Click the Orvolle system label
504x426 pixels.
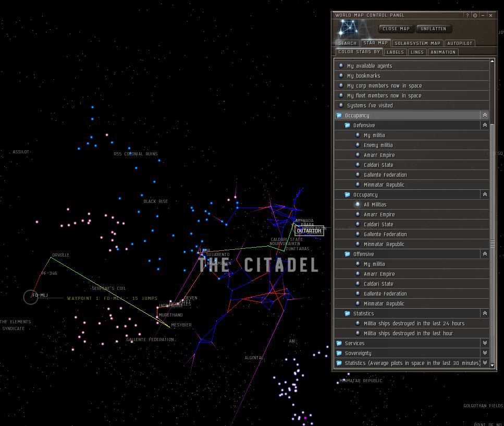(x=61, y=255)
